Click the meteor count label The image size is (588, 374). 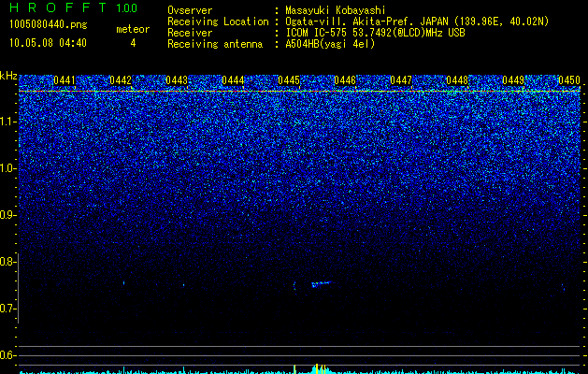click(x=133, y=29)
